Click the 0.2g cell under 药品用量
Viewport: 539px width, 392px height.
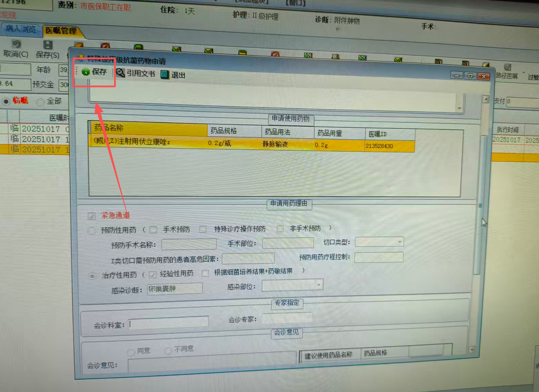pyautogui.click(x=339, y=145)
